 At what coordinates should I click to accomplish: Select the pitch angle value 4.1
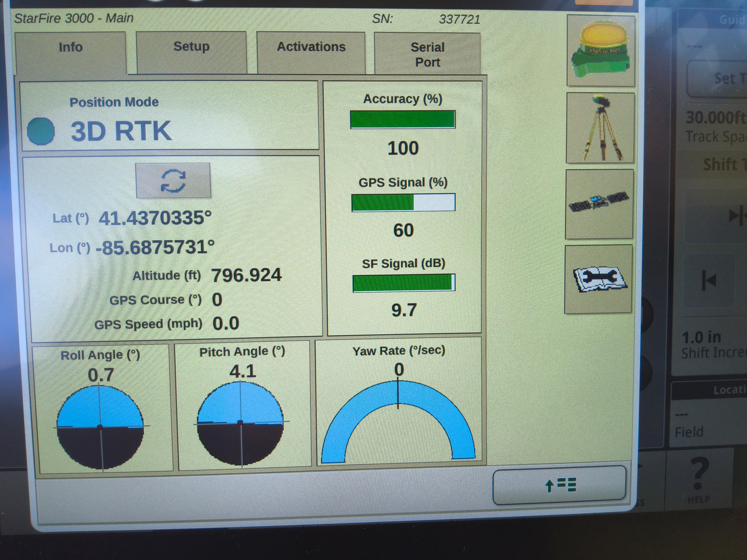tap(243, 371)
